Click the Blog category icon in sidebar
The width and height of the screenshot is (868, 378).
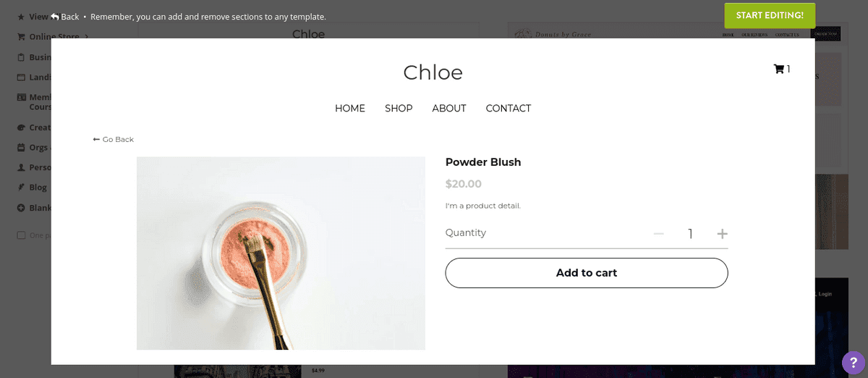click(x=22, y=188)
